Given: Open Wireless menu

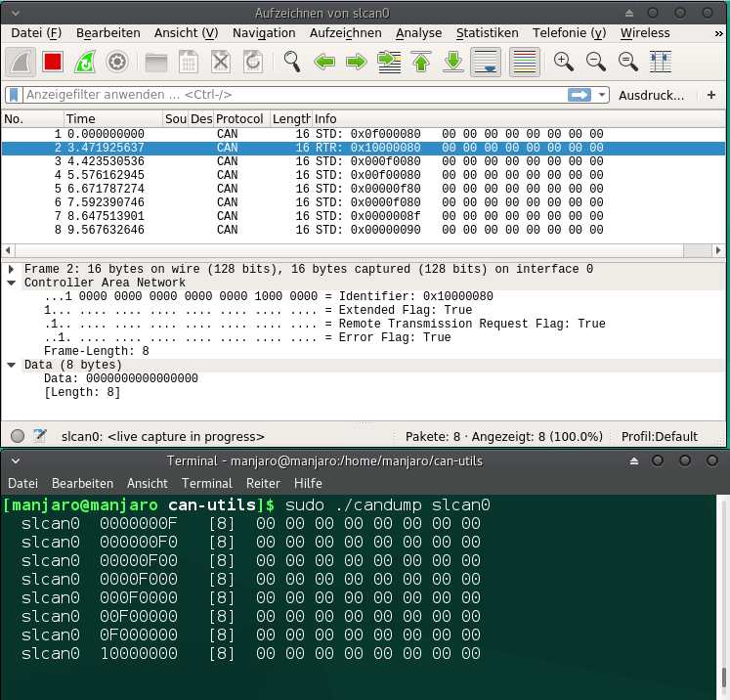Looking at the screenshot, I should tap(645, 33).
